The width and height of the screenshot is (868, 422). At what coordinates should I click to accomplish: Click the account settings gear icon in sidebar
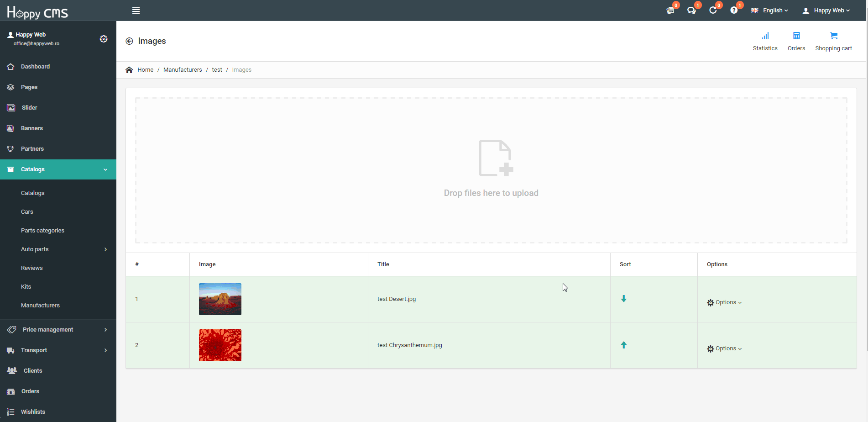(x=104, y=39)
